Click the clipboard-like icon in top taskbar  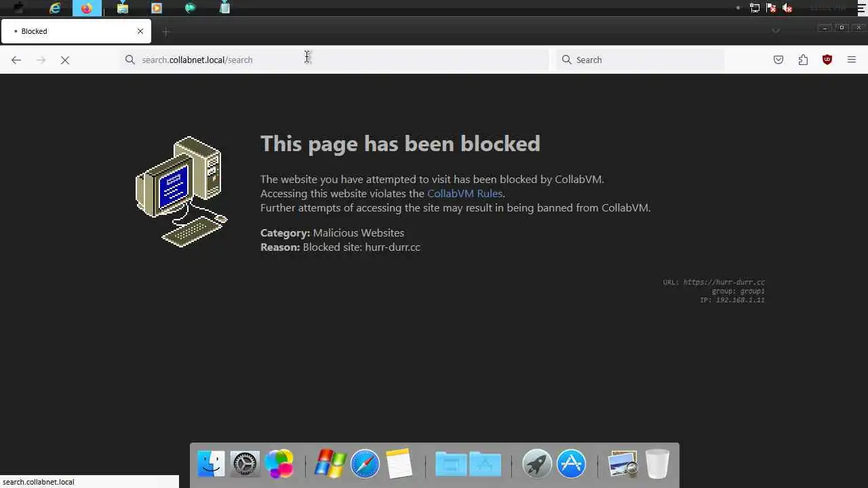(225, 8)
